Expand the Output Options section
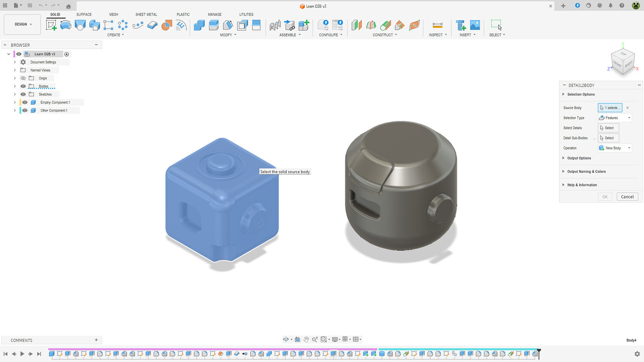This screenshot has width=644, height=362. click(579, 158)
